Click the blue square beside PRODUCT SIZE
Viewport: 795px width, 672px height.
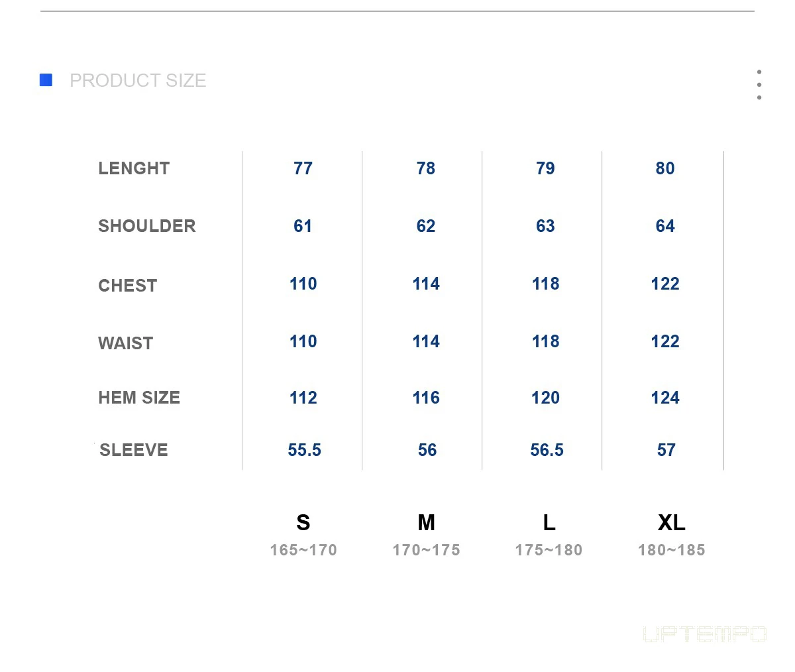tap(46, 80)
